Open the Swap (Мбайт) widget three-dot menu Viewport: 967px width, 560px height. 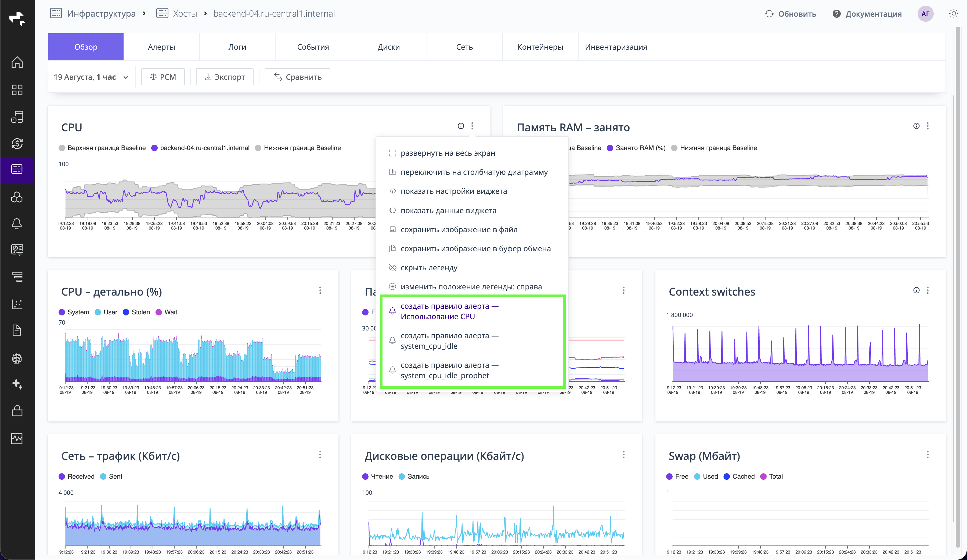click(928, 454)
